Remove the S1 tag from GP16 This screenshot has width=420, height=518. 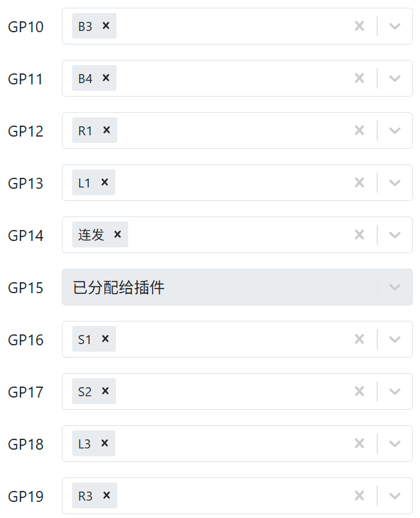[105, 339]
